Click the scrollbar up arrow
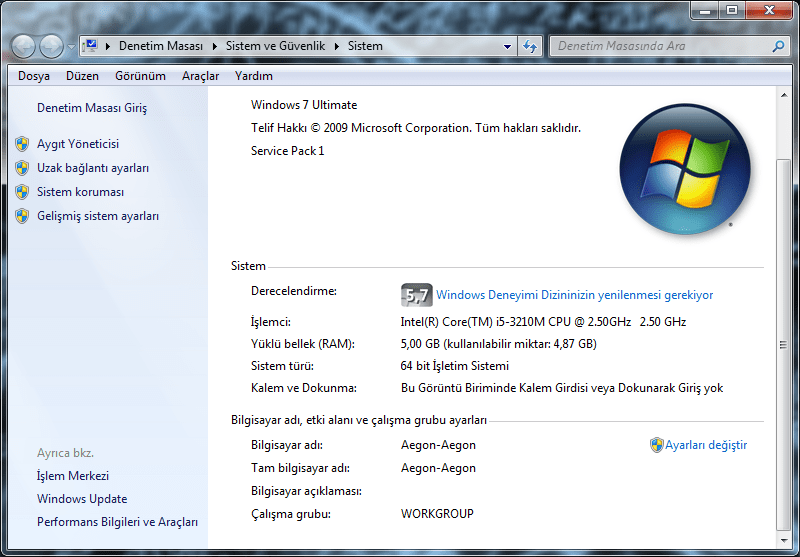This screenshot has height=557, width=800. (784, 95)
